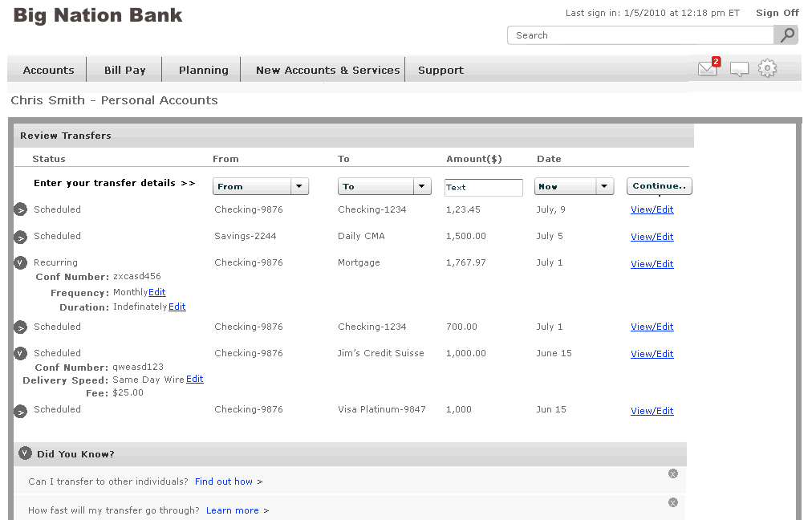Click the Status column header
Image resolution: width=812 pixels, height=520 pixels.
tap(49, 159)
